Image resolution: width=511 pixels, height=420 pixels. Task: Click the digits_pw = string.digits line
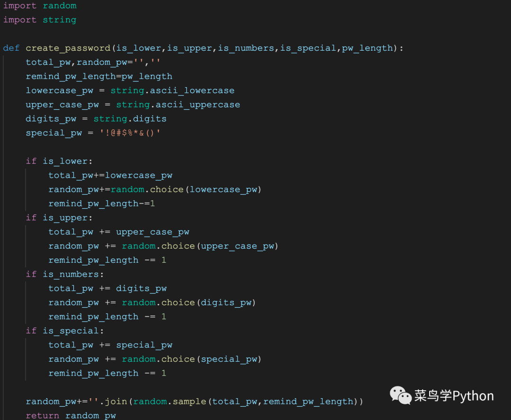96,119
